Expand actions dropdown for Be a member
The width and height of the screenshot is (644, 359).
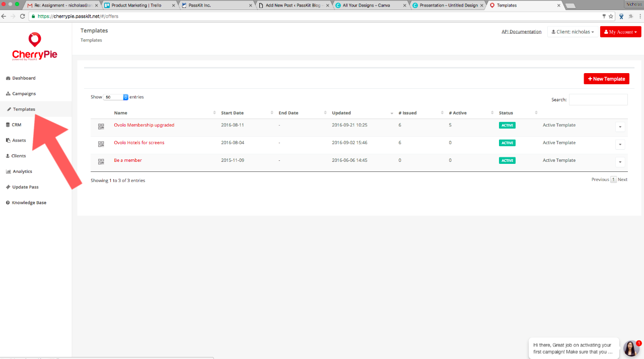point(620,162)
